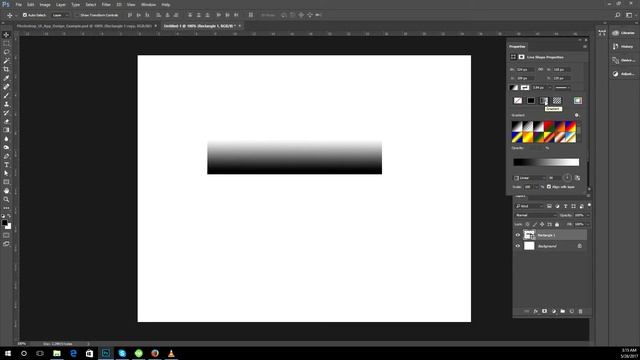This screenshot has width=640, height=360.
Task: Click the Add layer style fx icon
Action: 536,311
